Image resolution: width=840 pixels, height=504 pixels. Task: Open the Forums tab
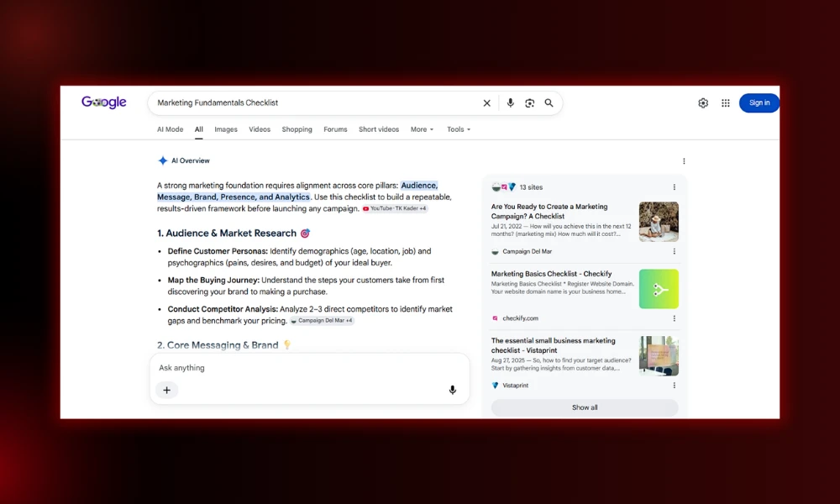[335, 129]
